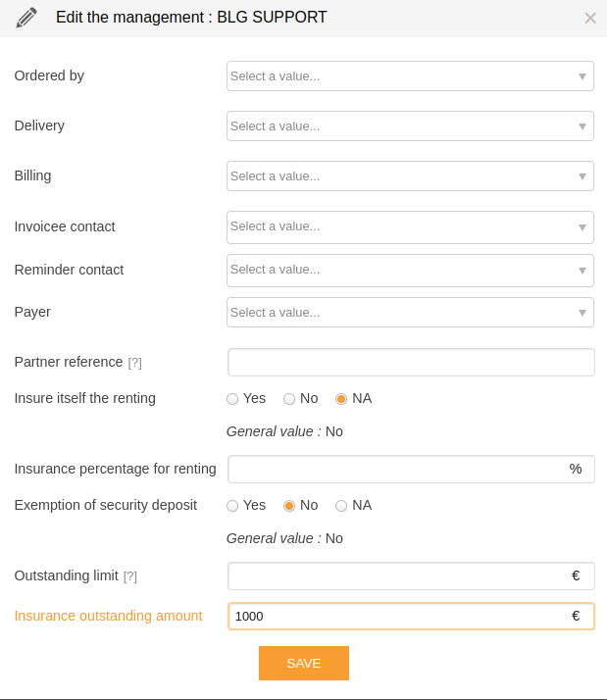Viewport: 607px width, 700px height.
Task: Click the Outstanding limit input field
Action: (411, 575)
